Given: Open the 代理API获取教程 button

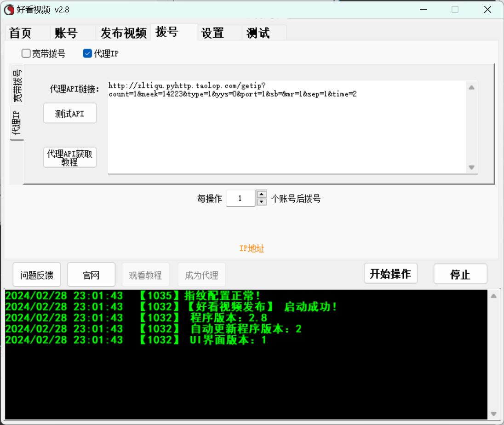Looking at the screenshot, I should click(70, 157).
